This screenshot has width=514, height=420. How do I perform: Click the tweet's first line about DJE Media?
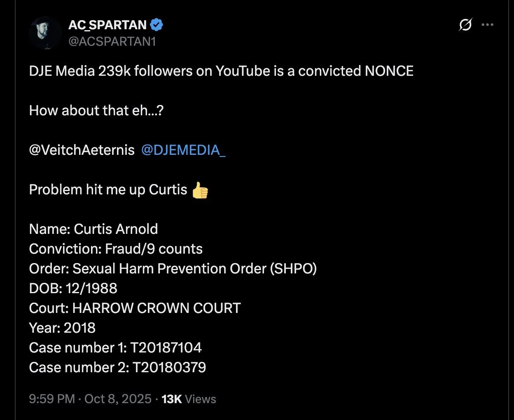tap(221, 71)
